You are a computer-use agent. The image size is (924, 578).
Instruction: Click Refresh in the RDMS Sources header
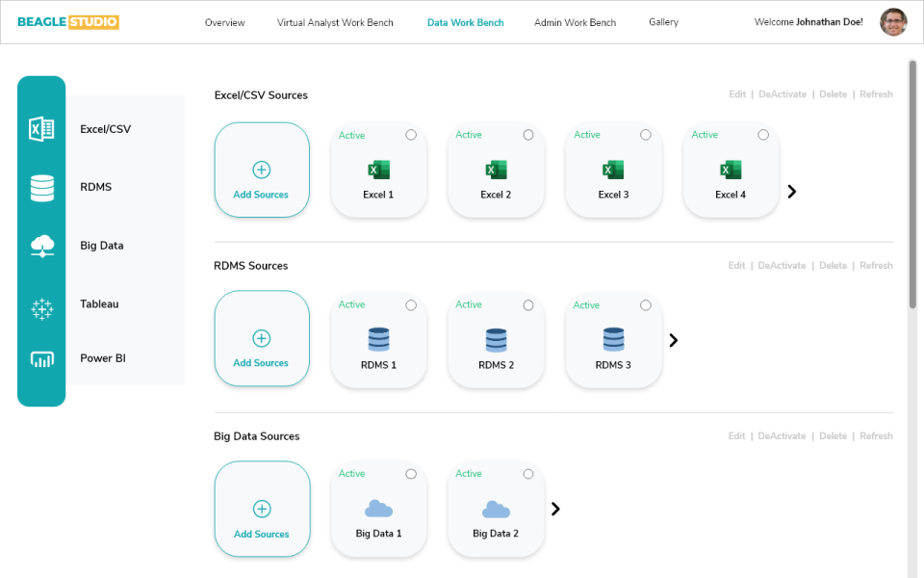pyautogui.click(x=876, y=266)
